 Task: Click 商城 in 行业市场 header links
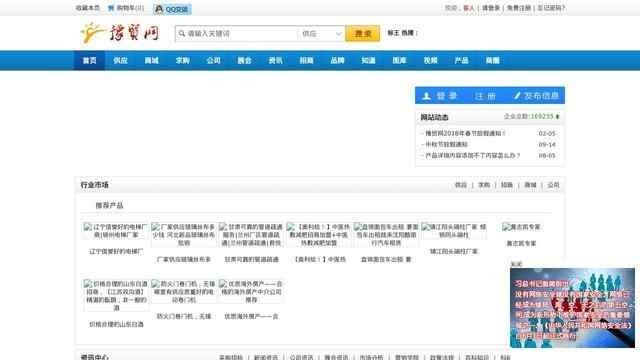[x=530, y=185]
